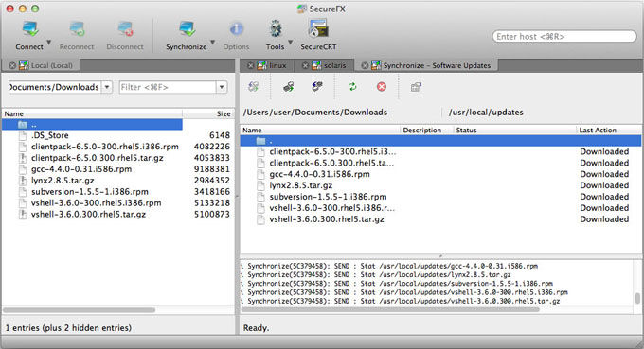644x349 pixels.
Task: Select subversion-1.5.5-1.i386.rpm in local pane
Action: pos(117,191)
